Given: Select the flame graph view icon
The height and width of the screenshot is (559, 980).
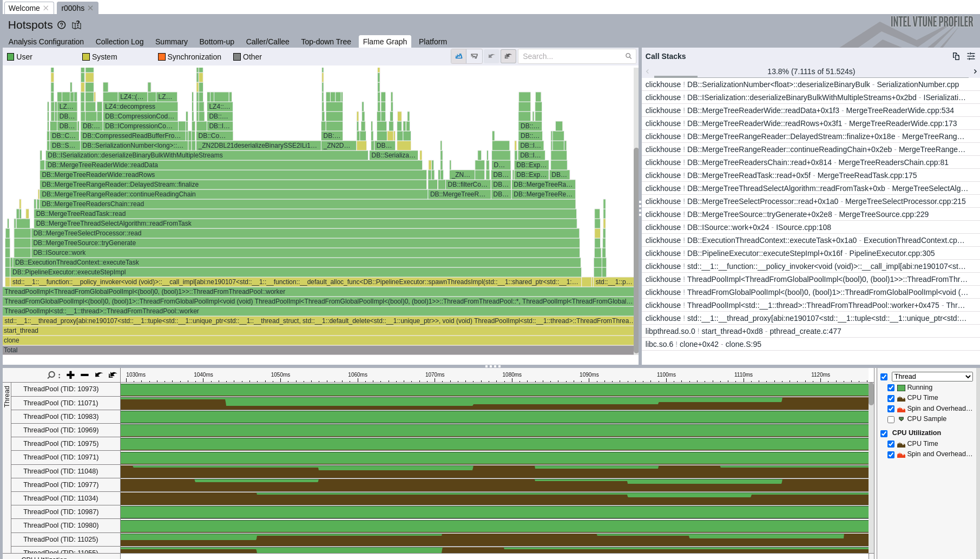Looking at the screenshot, I should click(459, 56).
